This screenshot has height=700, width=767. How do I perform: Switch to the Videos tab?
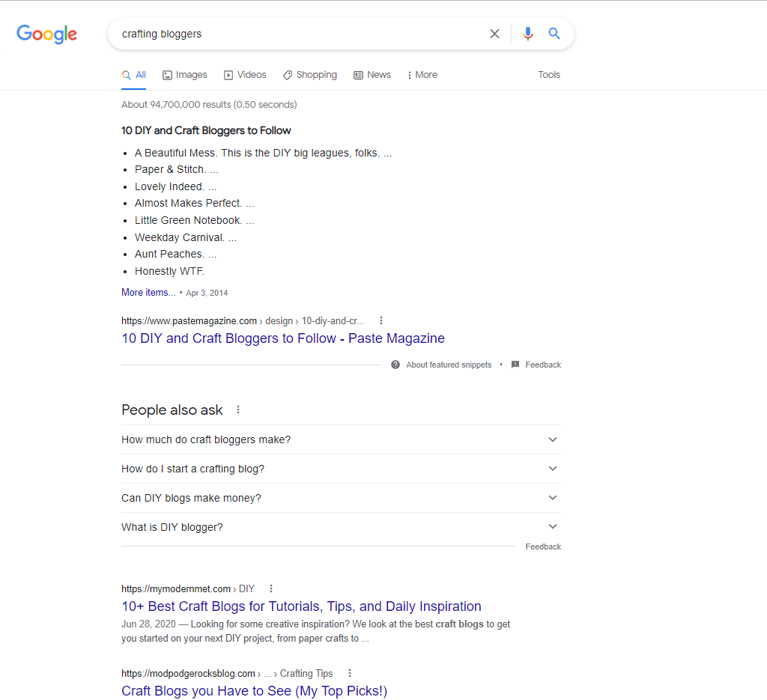pos(245,75)
